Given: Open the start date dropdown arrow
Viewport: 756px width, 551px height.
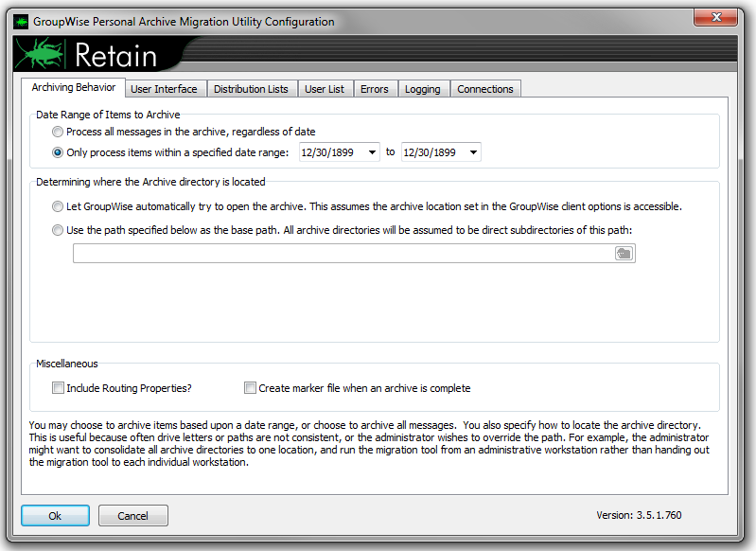Looking at the screenshot, I should (372, 152).
